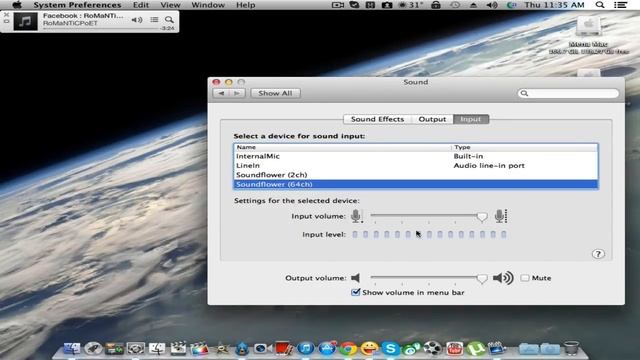
Task: Click the Name column header
Action: click(x=342, y=147)
